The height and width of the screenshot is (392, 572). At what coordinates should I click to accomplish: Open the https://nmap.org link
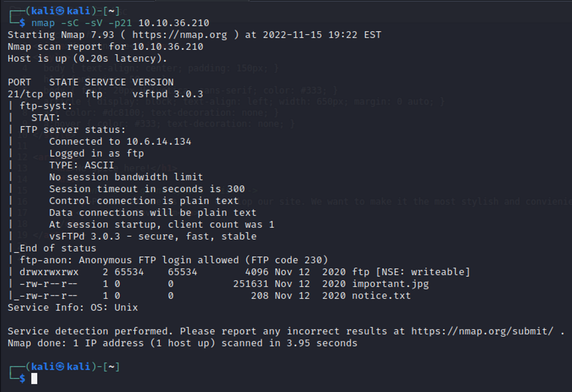pos(179,35)
